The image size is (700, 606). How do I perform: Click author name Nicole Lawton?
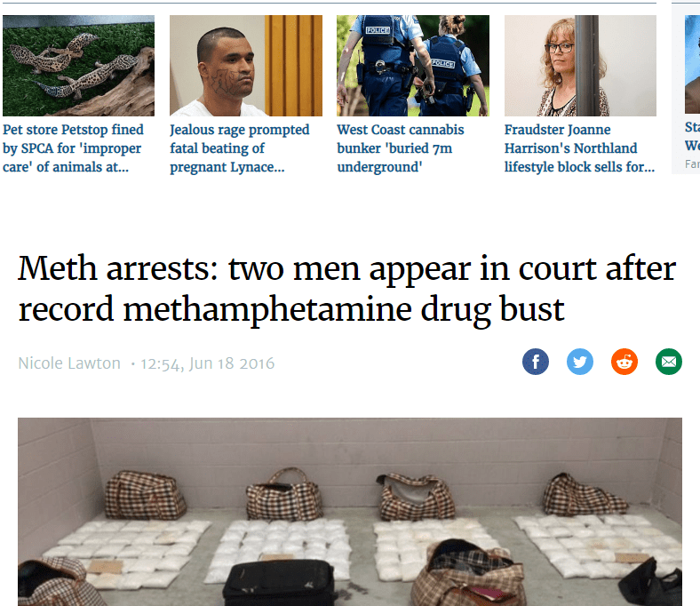(x=69, y=363)
